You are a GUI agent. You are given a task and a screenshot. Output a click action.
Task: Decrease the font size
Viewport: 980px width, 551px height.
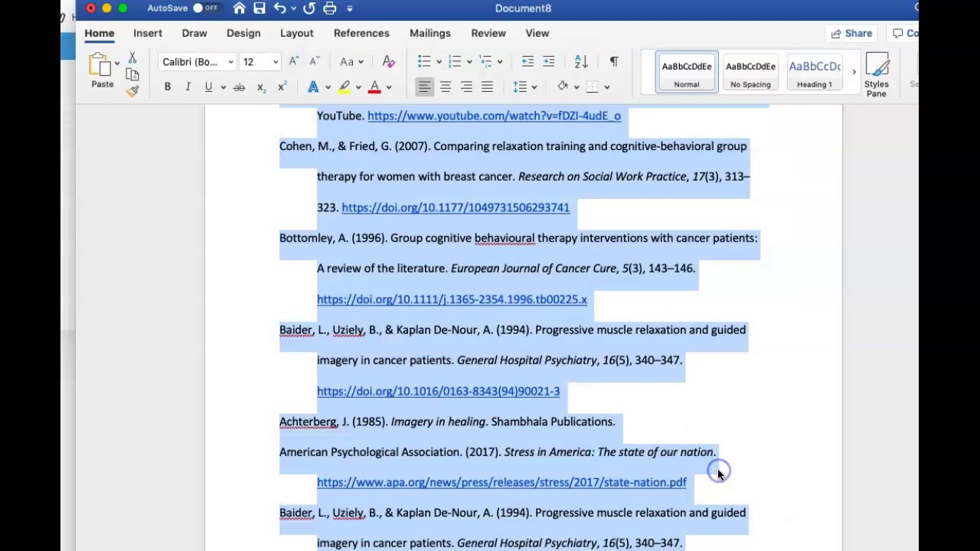tap(314, 62)
